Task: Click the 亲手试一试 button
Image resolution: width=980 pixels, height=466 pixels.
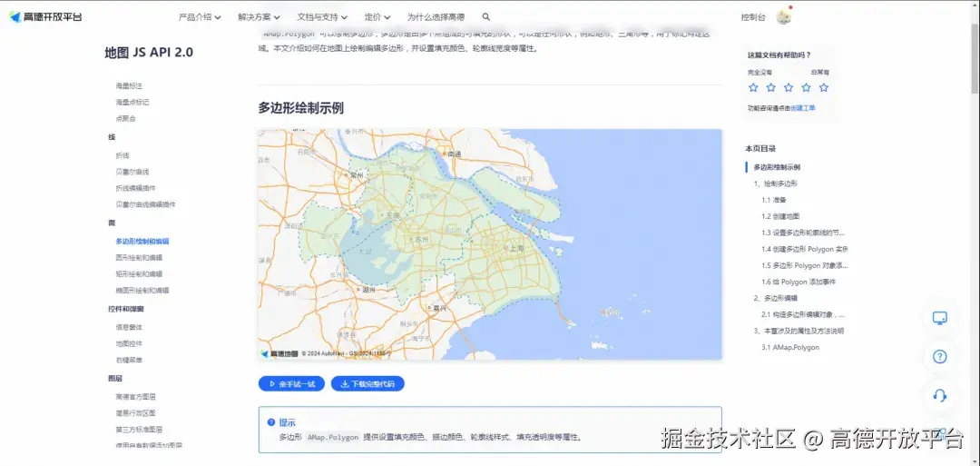Action: (x=291, y=384)
